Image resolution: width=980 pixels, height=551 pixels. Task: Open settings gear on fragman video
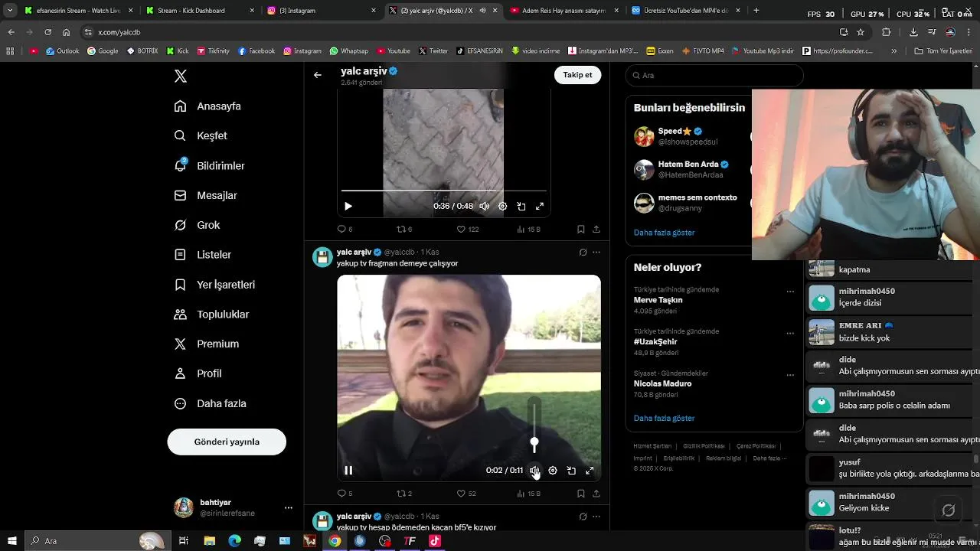(553, 471)
